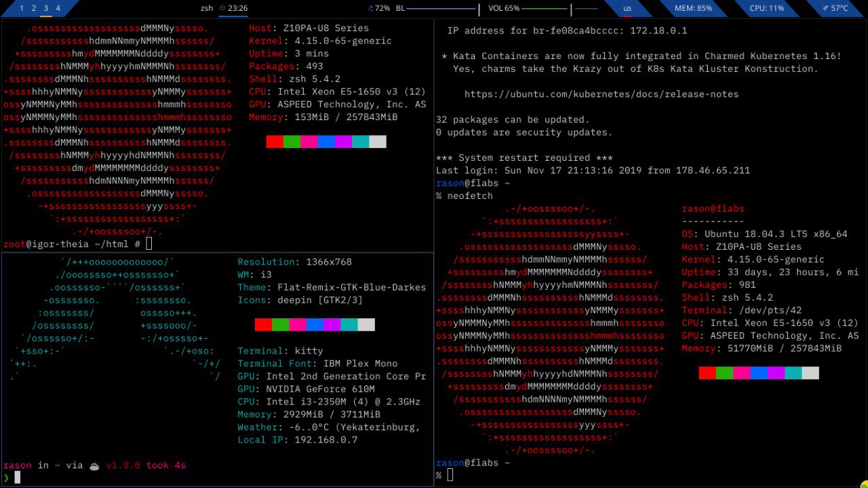Click the 23:26 time display
The image size is (868, 488).
(238, 8)
